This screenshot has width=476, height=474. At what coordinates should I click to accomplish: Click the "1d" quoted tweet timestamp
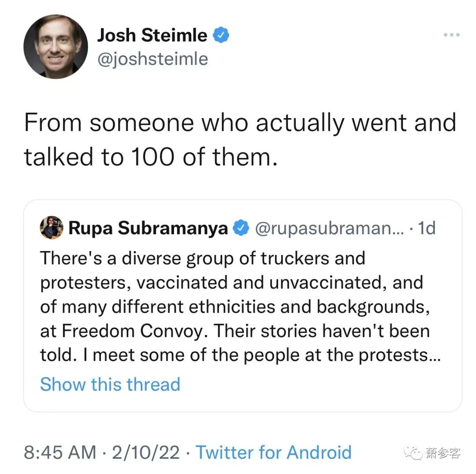(426, 228)
